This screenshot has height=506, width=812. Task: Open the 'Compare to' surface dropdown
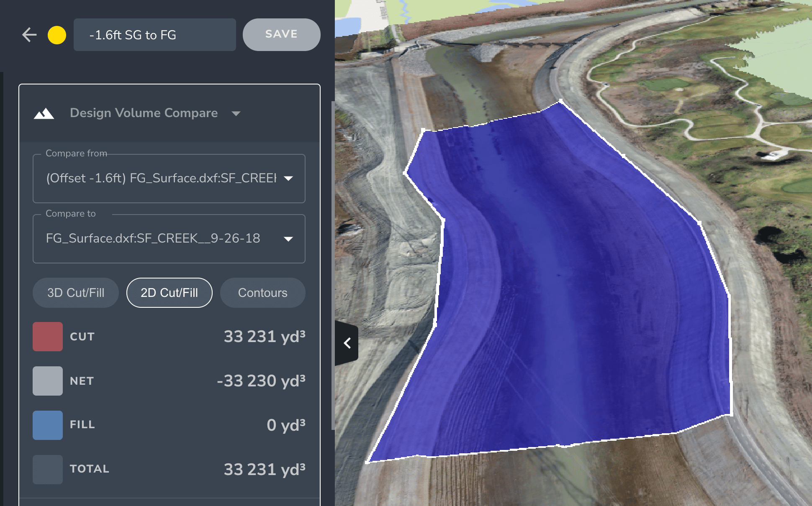click(169, 239)
